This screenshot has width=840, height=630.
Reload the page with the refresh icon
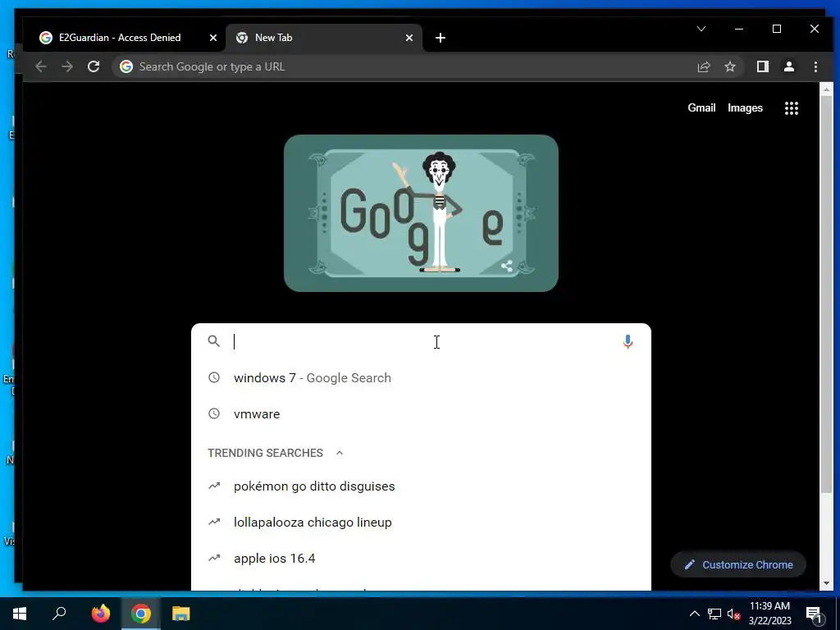[x=94, y=66]
